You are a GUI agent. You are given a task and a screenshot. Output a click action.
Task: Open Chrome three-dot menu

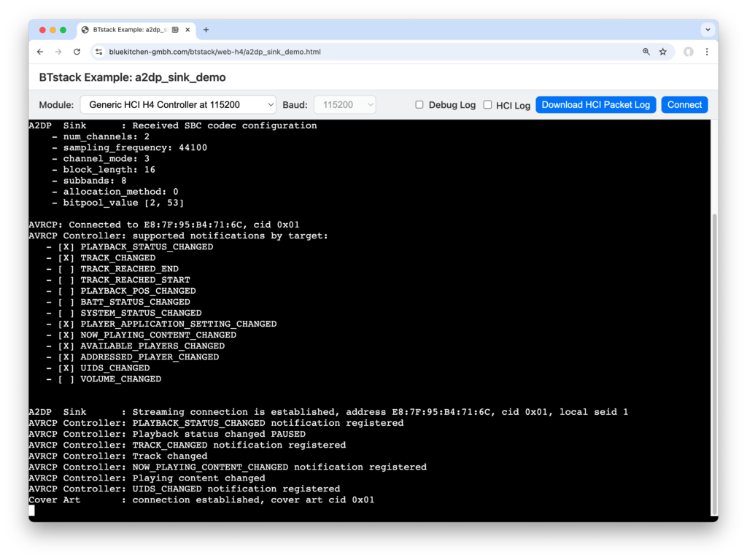click(x=707, y=52)
